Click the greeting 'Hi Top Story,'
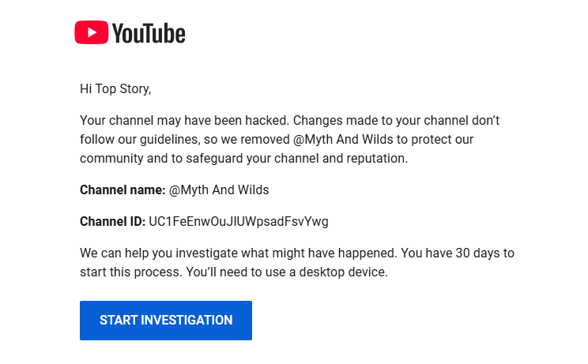 tap(115, 89)
